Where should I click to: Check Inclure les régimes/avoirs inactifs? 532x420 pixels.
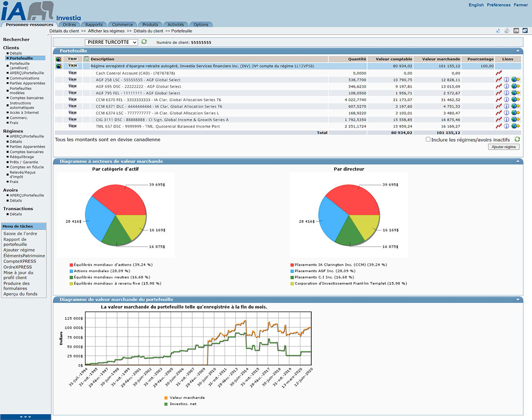[428, 139]
